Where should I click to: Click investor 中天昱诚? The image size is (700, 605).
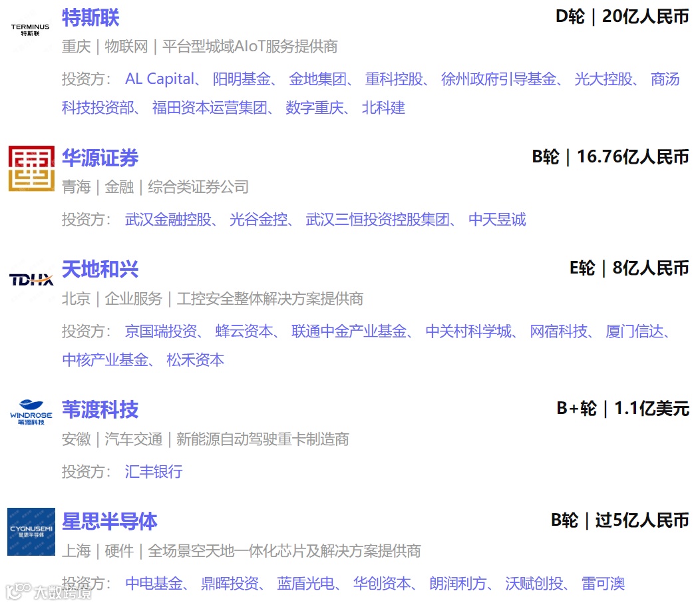(x=497, y=219)
